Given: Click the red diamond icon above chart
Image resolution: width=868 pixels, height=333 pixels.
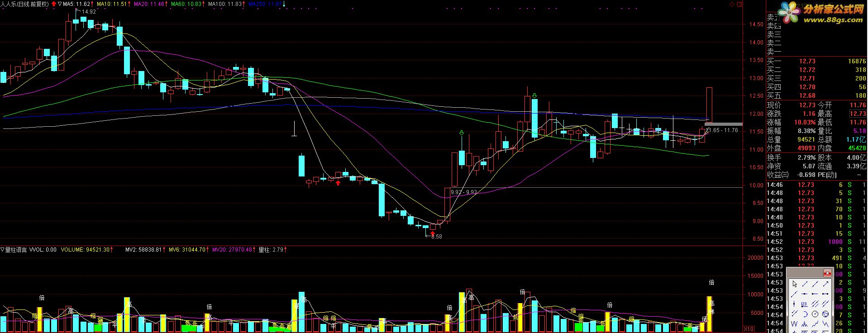Looking at the screenshot, I should pyautogui.click(x=732, y=4).
